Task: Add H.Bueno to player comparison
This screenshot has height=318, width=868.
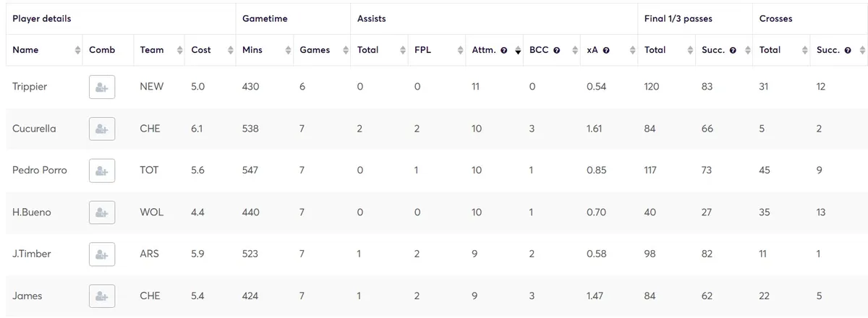Action: coord(101,212)
